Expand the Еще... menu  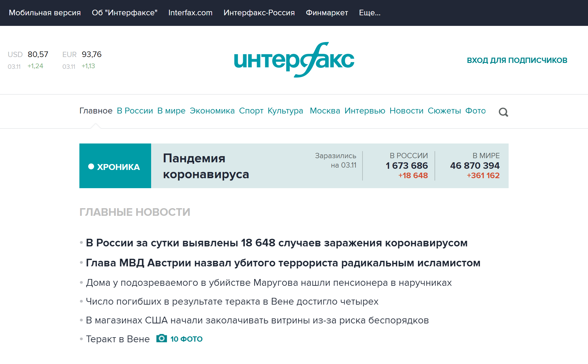[370, 13]
